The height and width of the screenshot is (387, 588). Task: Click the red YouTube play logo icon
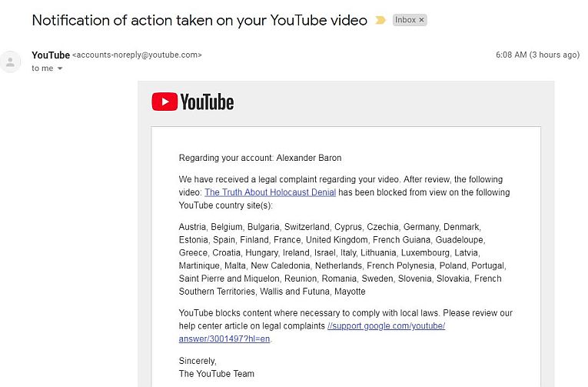pyautogui.click(x=164, y=102)
